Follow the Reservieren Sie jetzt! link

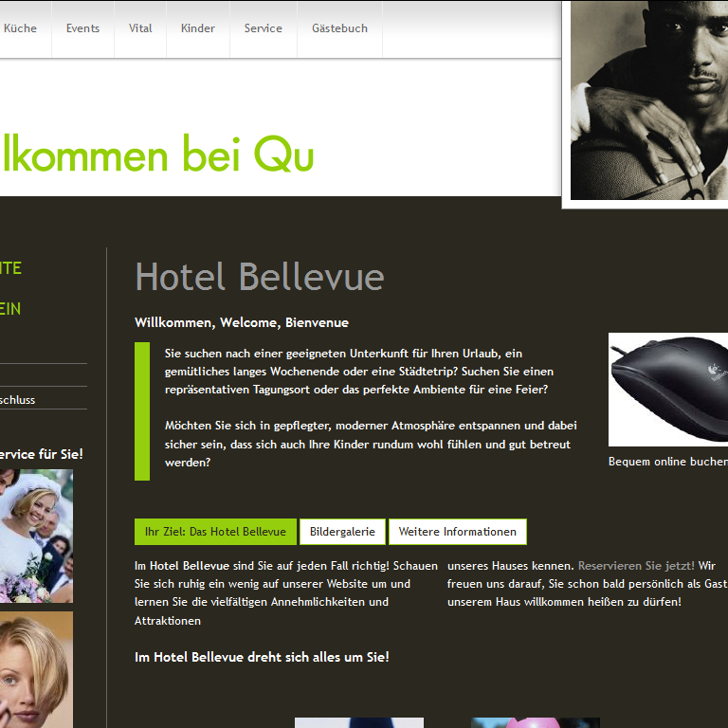pyautogui.click(x=636, y=566)
